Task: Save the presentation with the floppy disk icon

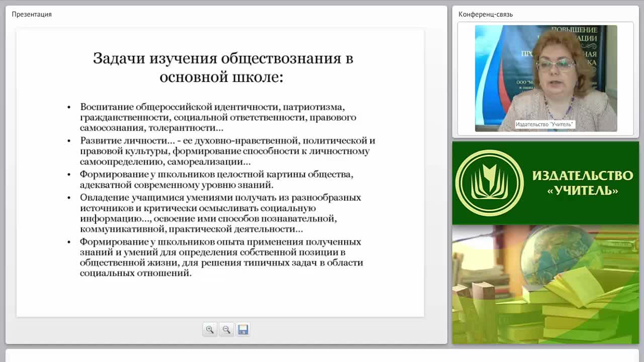Action: (x=243, y=329)
